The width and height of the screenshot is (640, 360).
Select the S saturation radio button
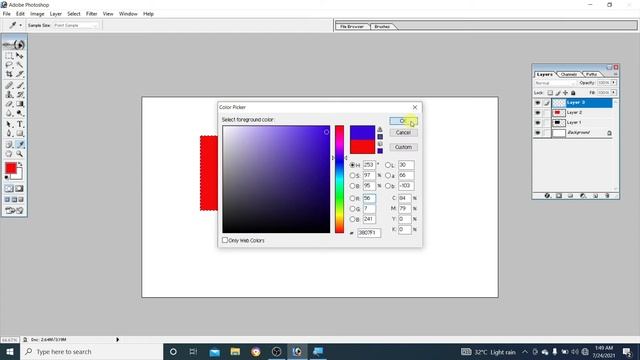(x=352, y=176)
